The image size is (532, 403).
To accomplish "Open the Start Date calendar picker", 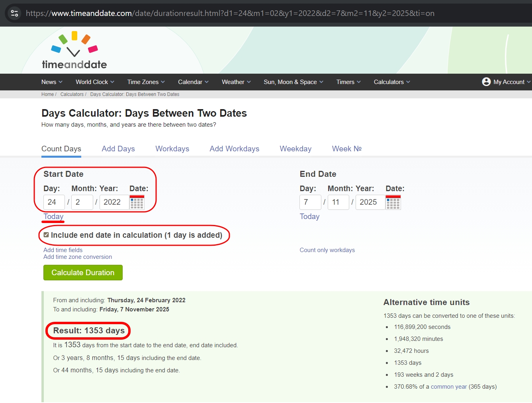I will click(137, 202).
